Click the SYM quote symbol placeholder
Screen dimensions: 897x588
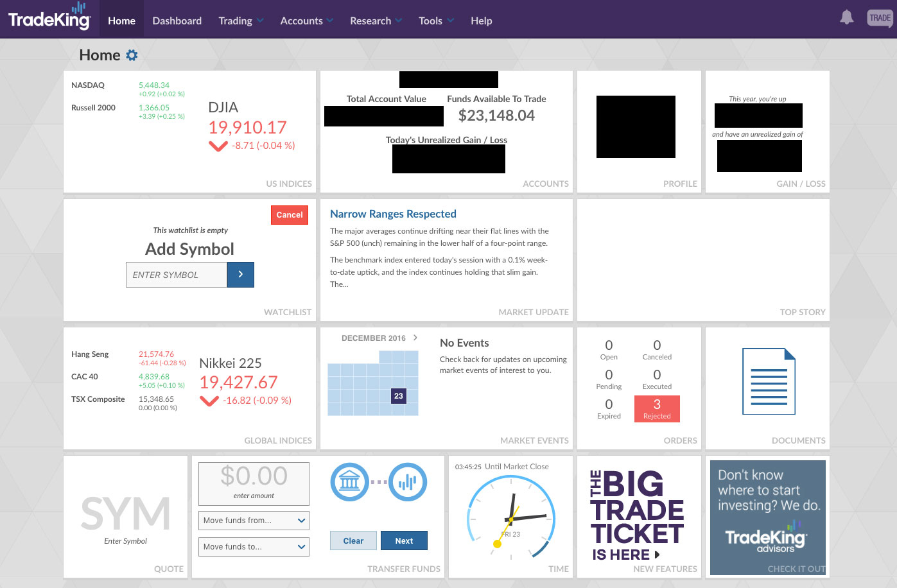126,514
